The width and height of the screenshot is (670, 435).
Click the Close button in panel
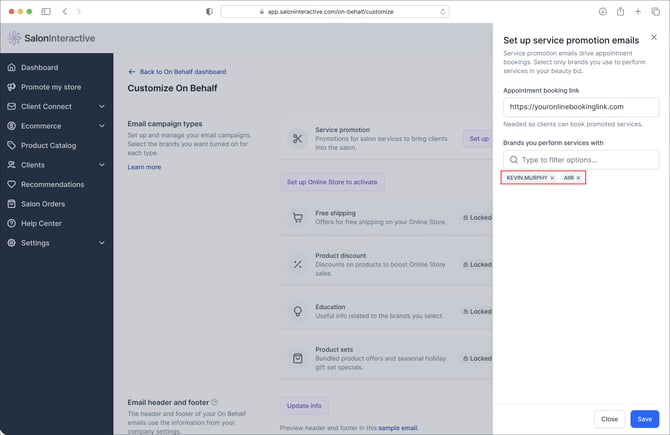point(609,419)
